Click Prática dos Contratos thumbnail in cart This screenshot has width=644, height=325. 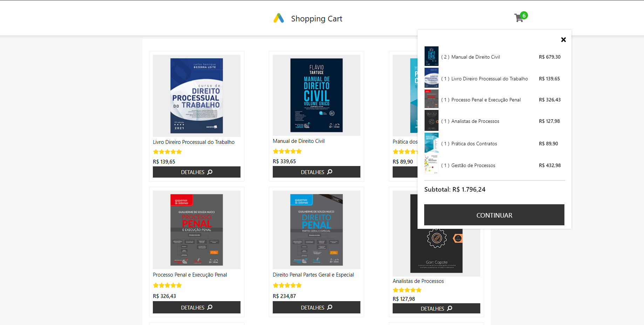(432, 143)
